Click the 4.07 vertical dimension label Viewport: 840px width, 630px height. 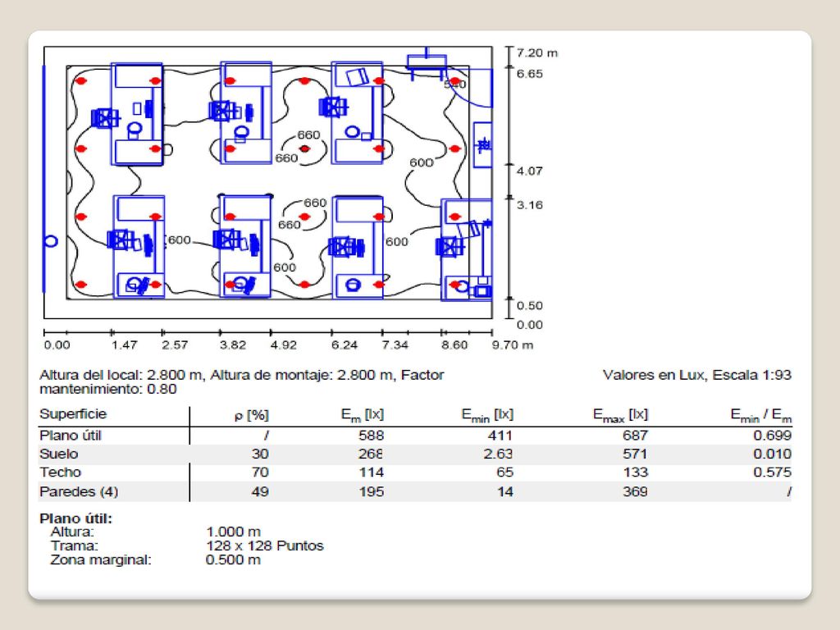click(529, 171)
